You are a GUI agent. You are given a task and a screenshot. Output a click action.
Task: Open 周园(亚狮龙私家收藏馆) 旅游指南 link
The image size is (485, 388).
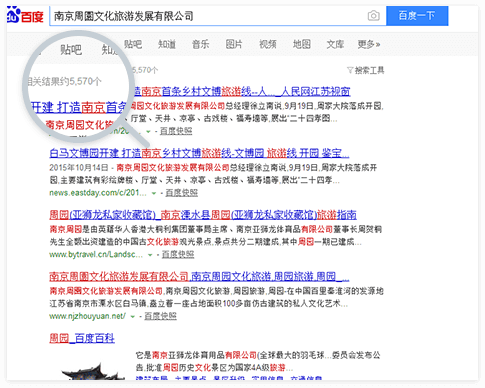click(203, 215)
